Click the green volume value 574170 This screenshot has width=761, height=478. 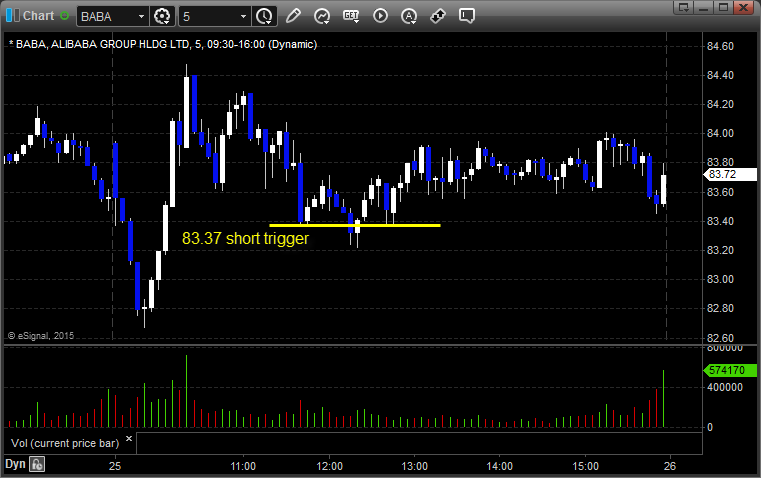(730, 371)
